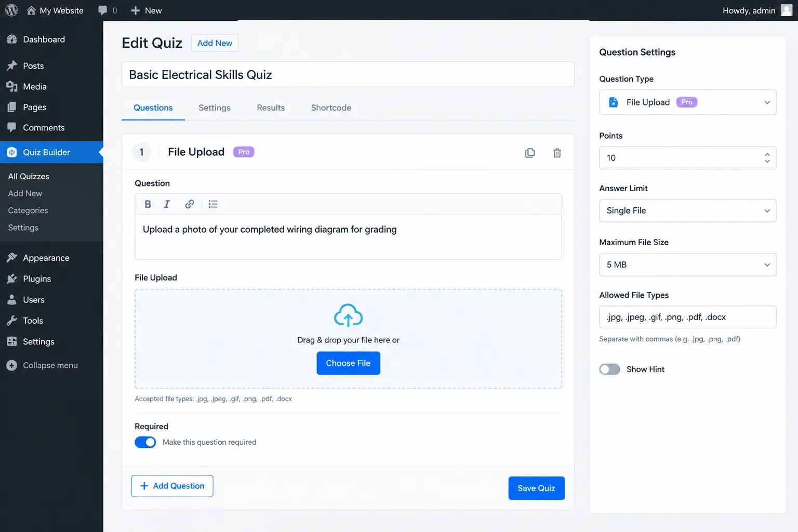
Task: Select the Questions tab
Action: (x=153, y=108)
